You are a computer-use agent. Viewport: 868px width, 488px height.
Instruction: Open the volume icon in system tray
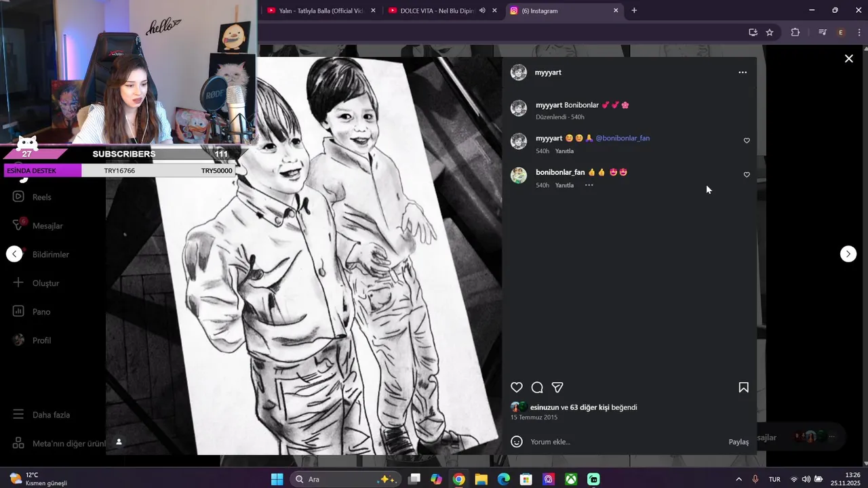(806, 479)
